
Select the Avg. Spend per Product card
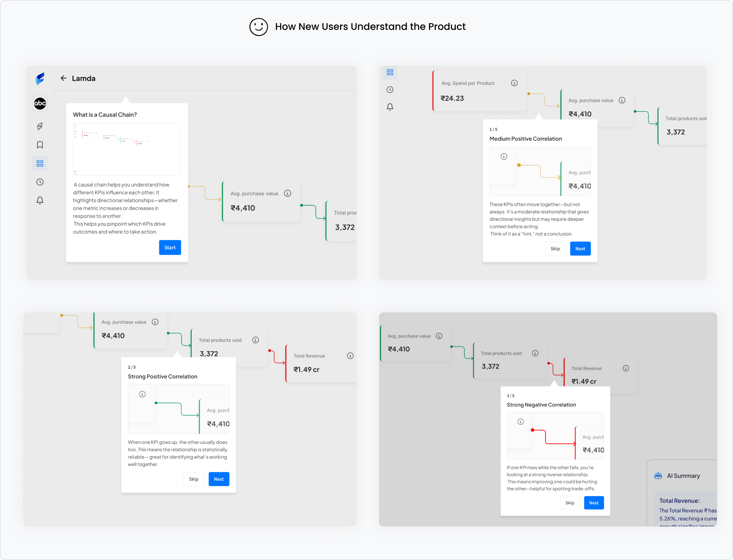[479, 91]
